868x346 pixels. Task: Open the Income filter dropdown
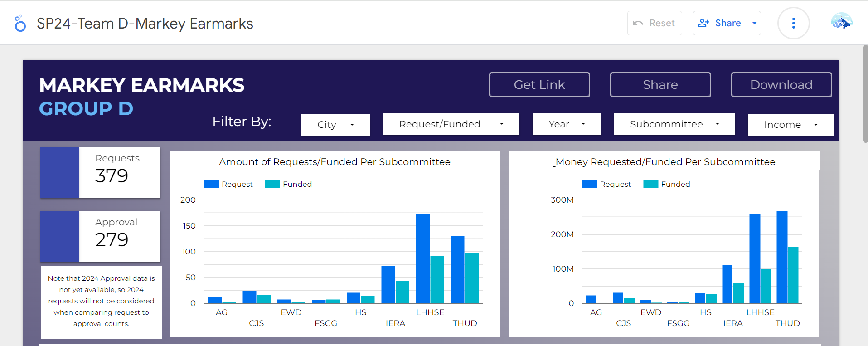click(790, 124)
